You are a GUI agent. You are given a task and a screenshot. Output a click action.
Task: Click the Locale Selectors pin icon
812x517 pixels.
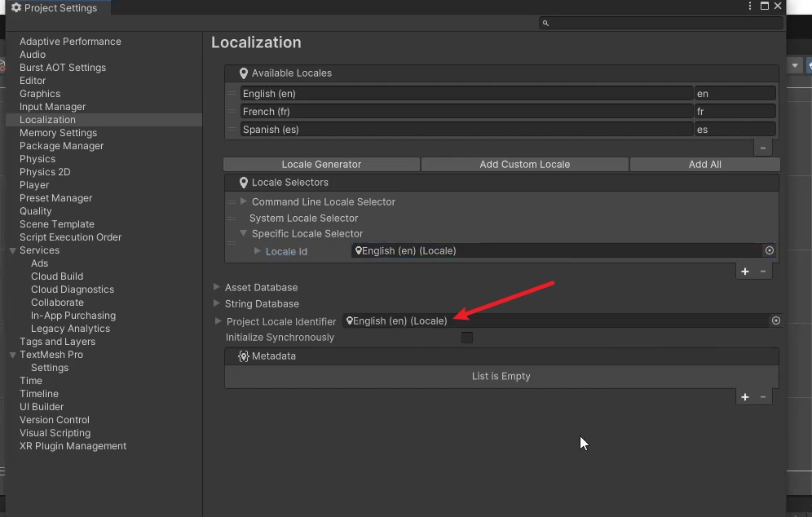(244, 183)
